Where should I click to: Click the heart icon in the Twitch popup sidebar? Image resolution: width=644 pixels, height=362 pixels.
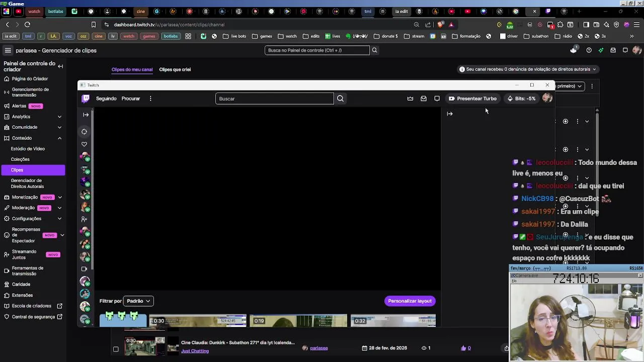(x=84, y=144)
